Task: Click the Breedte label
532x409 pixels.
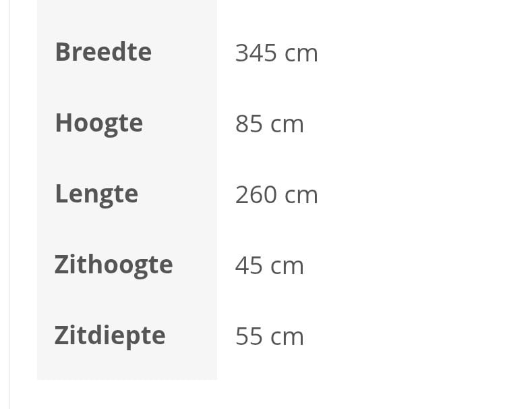Action: pyautogui.click(x=103, y=52)
